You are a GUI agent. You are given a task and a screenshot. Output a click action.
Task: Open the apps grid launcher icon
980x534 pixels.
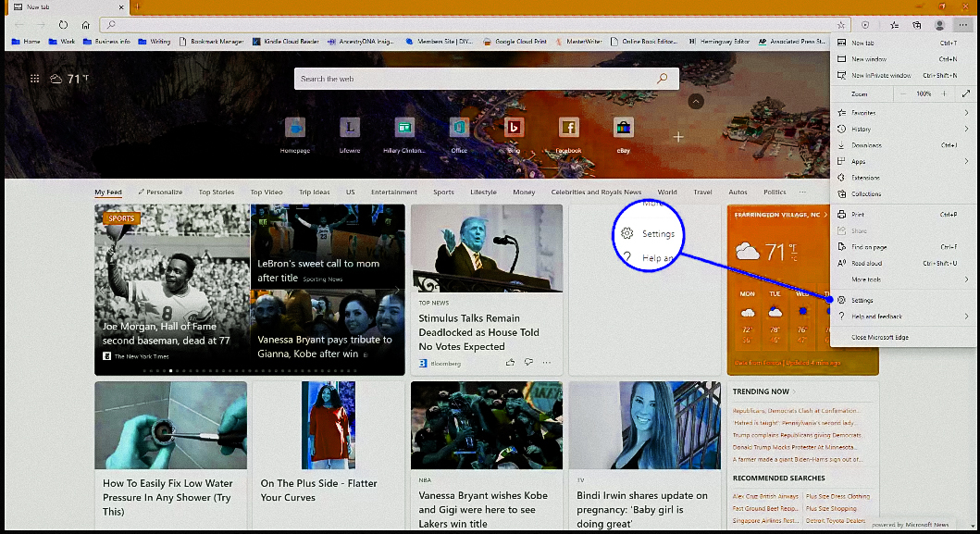point(35,80)
